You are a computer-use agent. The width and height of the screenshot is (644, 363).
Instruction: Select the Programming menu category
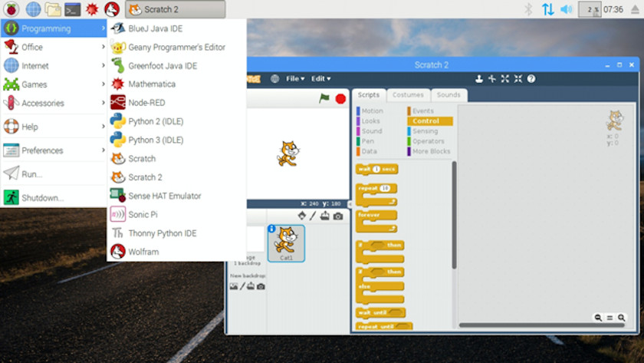(54, 28)
